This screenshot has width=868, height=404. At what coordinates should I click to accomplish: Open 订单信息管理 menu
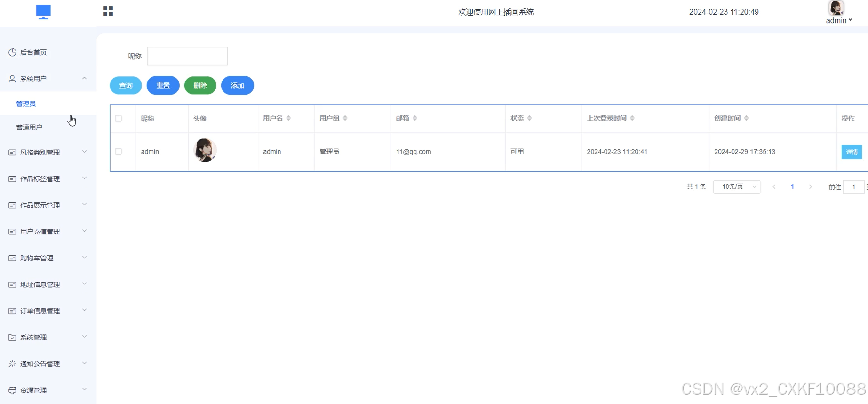48,311
